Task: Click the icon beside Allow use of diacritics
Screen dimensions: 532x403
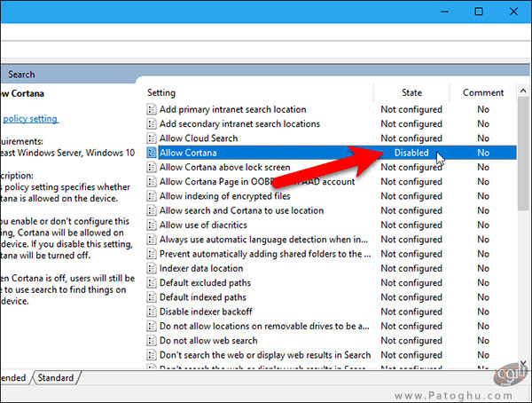Action: click(x=152, y=225)
